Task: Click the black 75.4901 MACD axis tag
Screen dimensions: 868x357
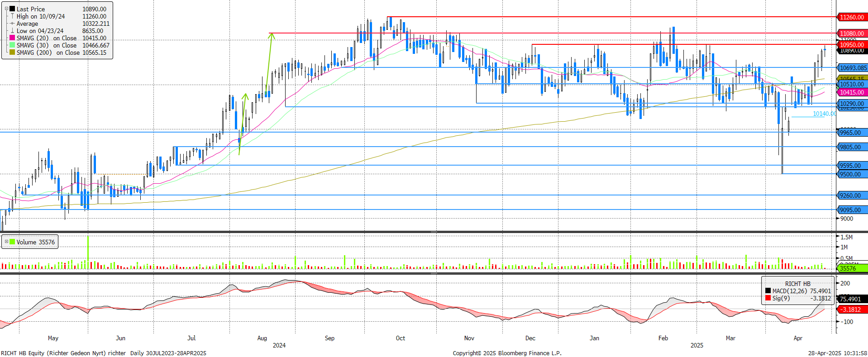Action: (851, 299)
